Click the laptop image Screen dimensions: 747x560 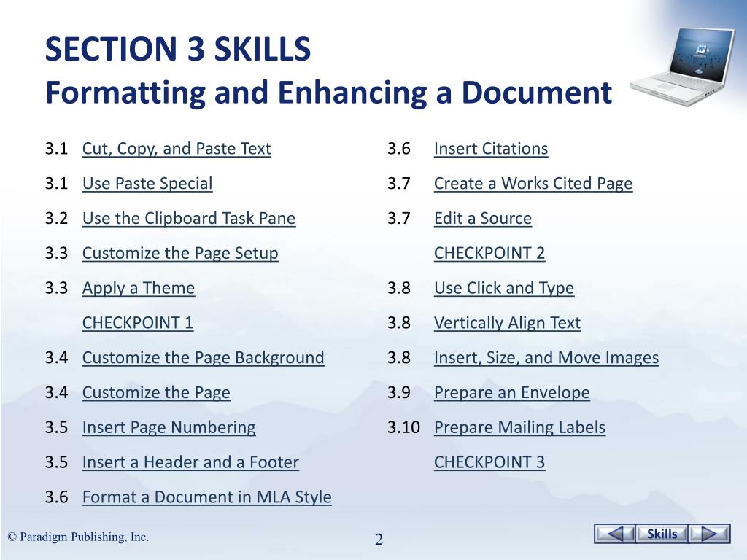coord(684,65)
